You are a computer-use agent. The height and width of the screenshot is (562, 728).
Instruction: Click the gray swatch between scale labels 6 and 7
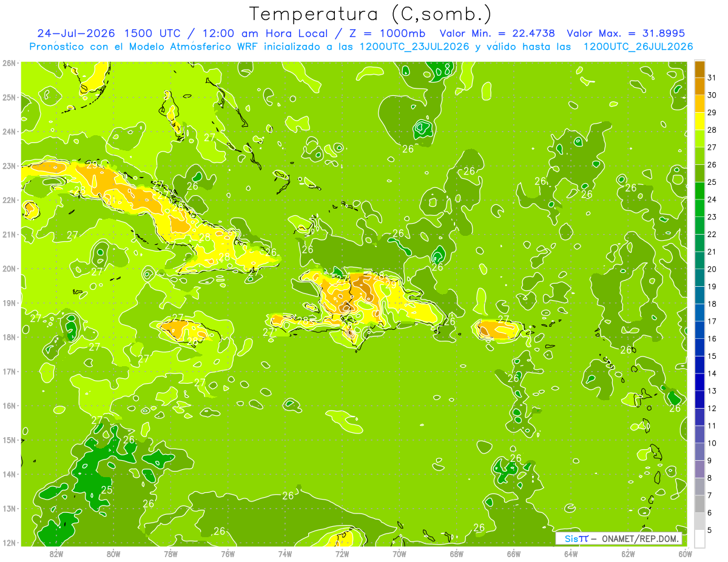(699, 504)
